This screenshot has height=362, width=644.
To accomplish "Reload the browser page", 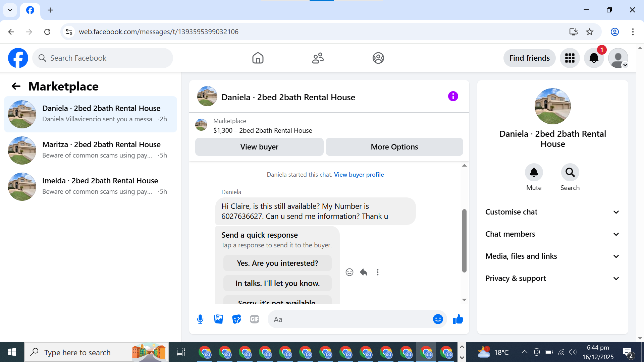I will click(x=47, y=32).
